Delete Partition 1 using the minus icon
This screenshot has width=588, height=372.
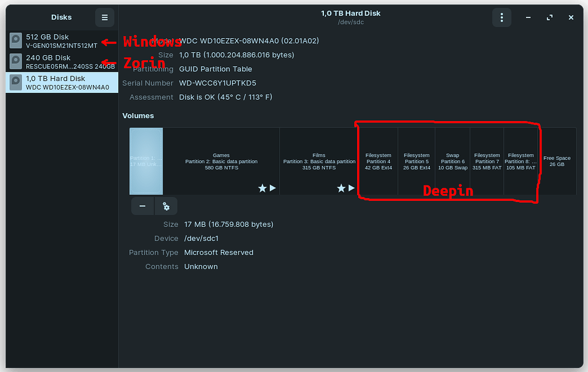(142, 206)
